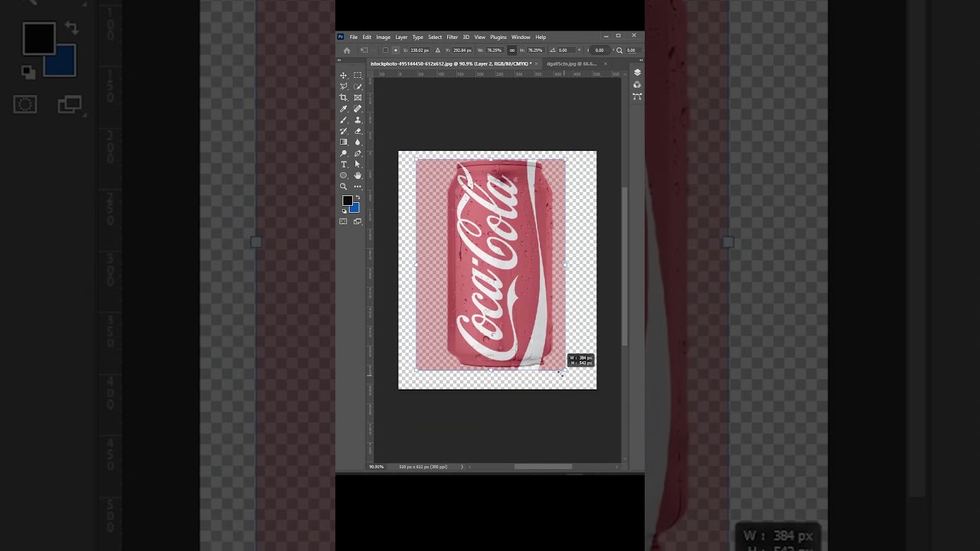Click the background blue color swatch
This screenshot has width=980, height=551.
(x=354, y=208)
